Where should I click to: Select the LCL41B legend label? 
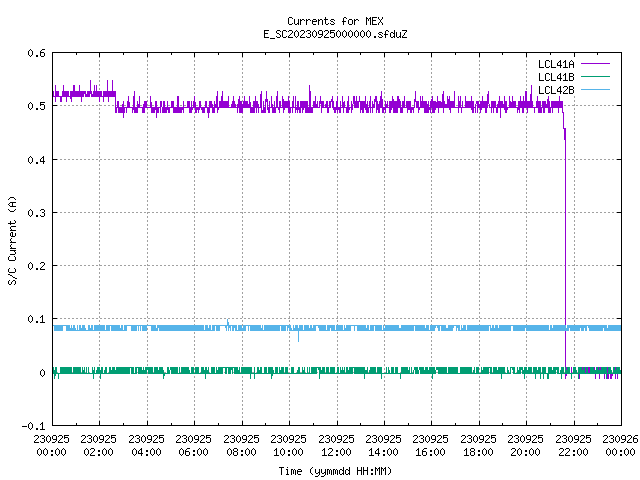coord(556,77)
